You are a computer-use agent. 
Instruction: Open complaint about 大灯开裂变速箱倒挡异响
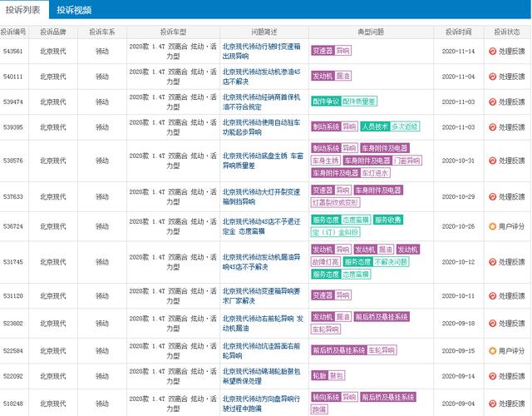262,196
